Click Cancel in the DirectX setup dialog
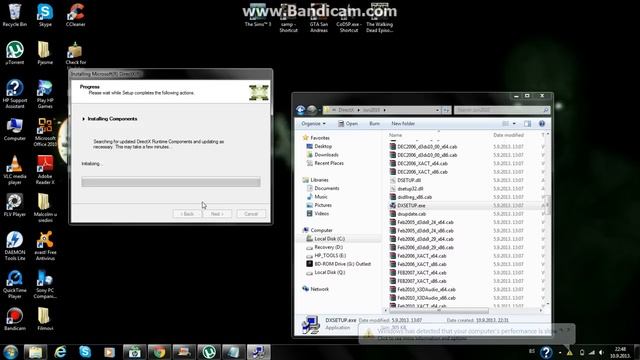The image size is (640, 360). click(251, 214)
